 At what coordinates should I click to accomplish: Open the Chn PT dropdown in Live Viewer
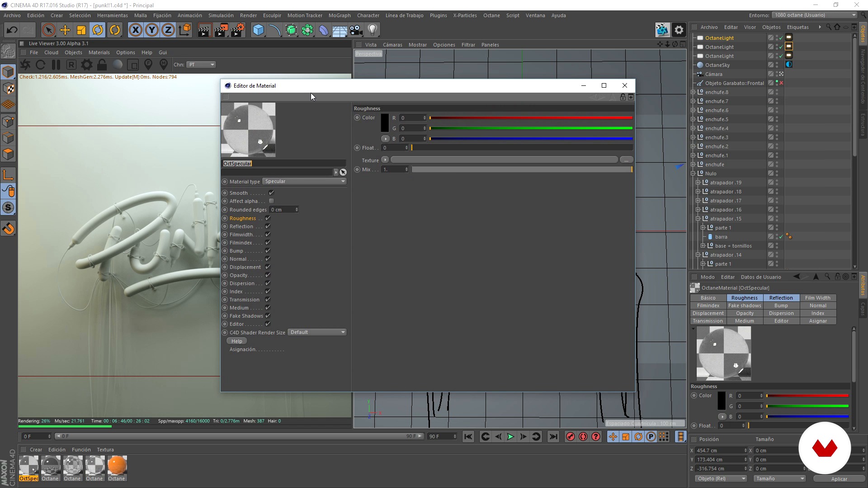tap(201, 65)
